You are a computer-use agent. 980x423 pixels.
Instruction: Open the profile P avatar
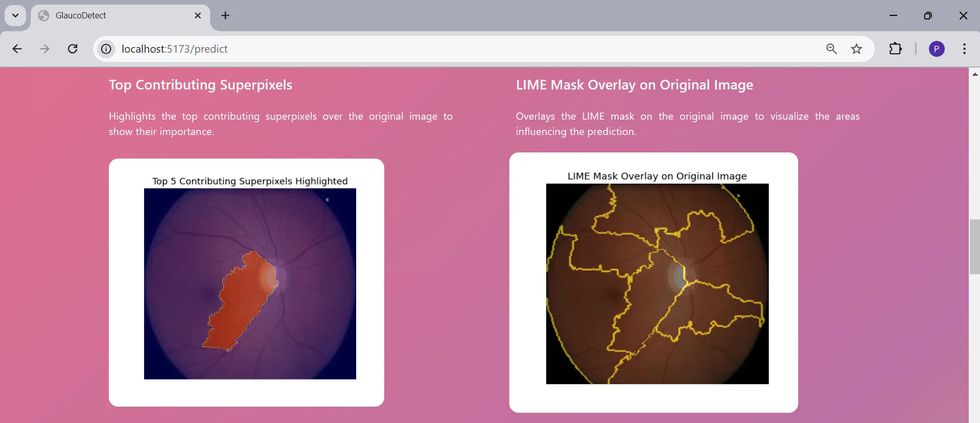click(937, 49)
